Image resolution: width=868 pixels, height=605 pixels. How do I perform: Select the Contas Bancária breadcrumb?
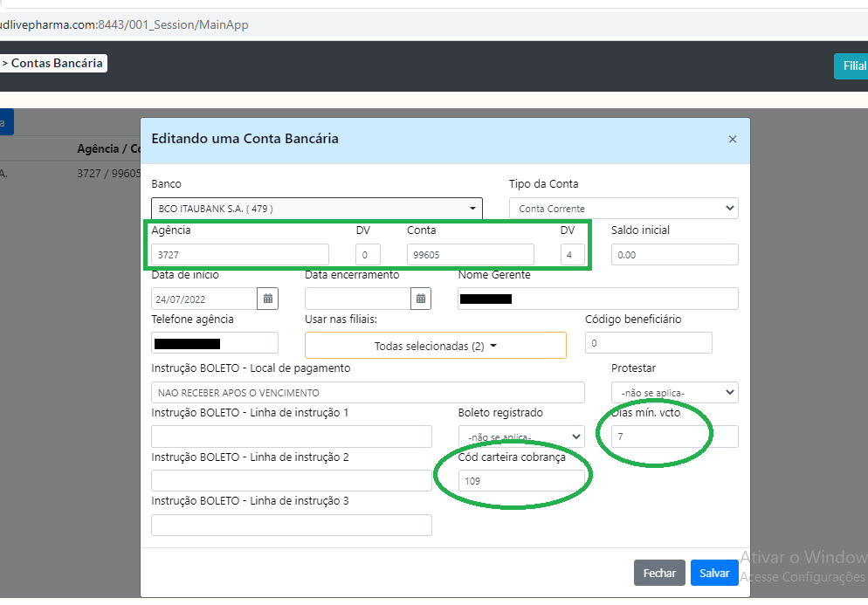click(x=56, y=64)
